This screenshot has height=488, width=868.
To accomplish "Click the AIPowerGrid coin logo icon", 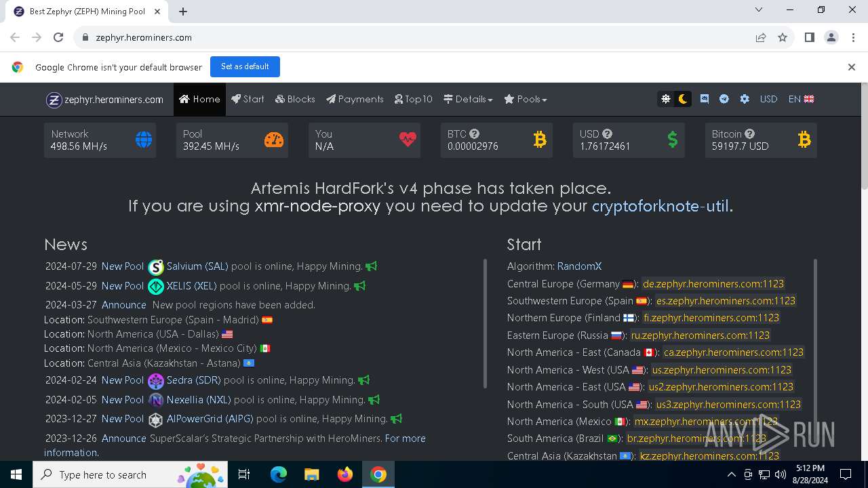I will tap(156, 420).
